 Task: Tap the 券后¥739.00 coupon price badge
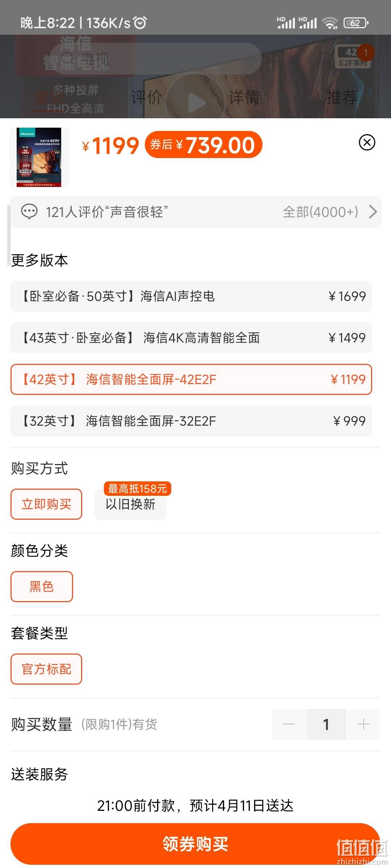tap(203, 145)
